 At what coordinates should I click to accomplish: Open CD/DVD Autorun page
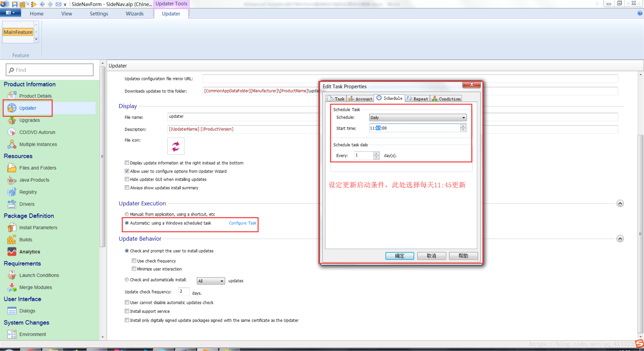[x=37, y=132]
